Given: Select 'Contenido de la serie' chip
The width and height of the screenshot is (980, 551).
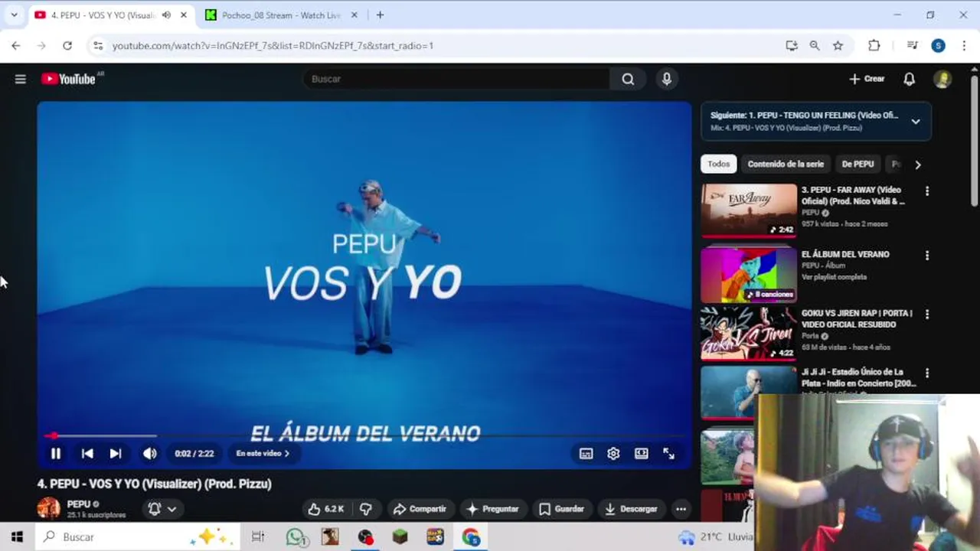Looking at the screenshot, I should (786, 164).
